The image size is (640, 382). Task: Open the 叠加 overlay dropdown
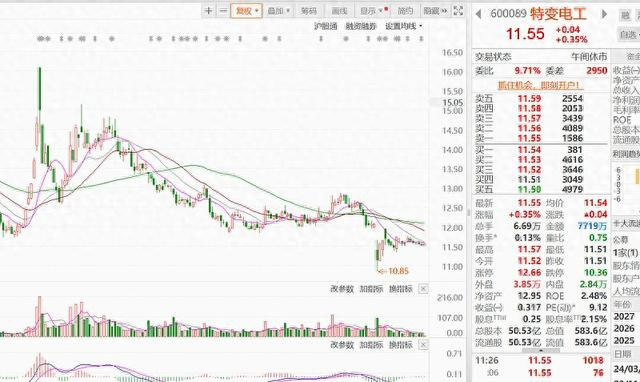point(279,11)
